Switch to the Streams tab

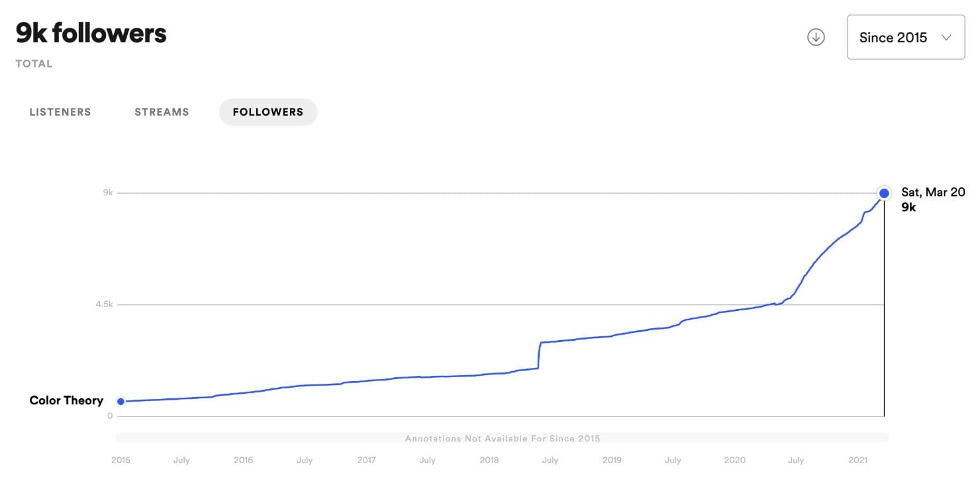point(162,112)
